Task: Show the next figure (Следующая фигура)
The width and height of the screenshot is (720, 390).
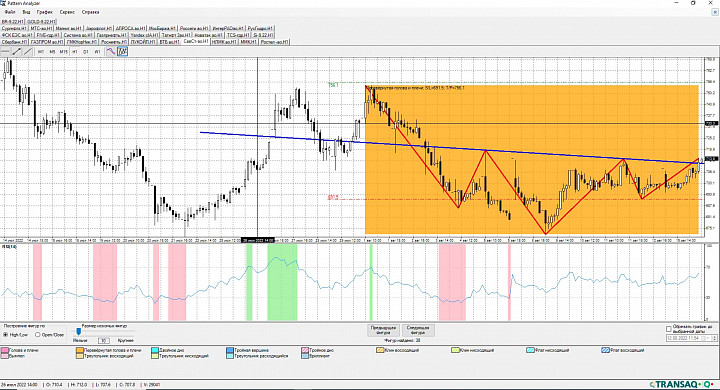Action: [x=418, y=330]
